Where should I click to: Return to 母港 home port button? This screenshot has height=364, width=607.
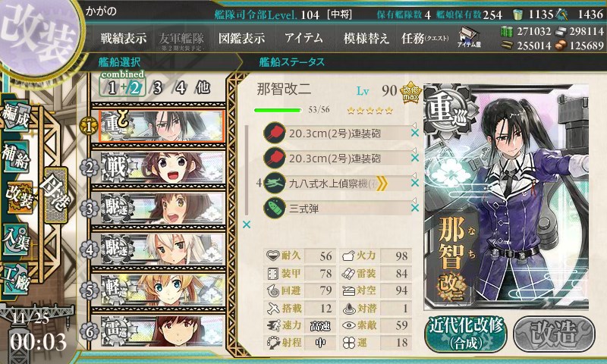(55, 196)
